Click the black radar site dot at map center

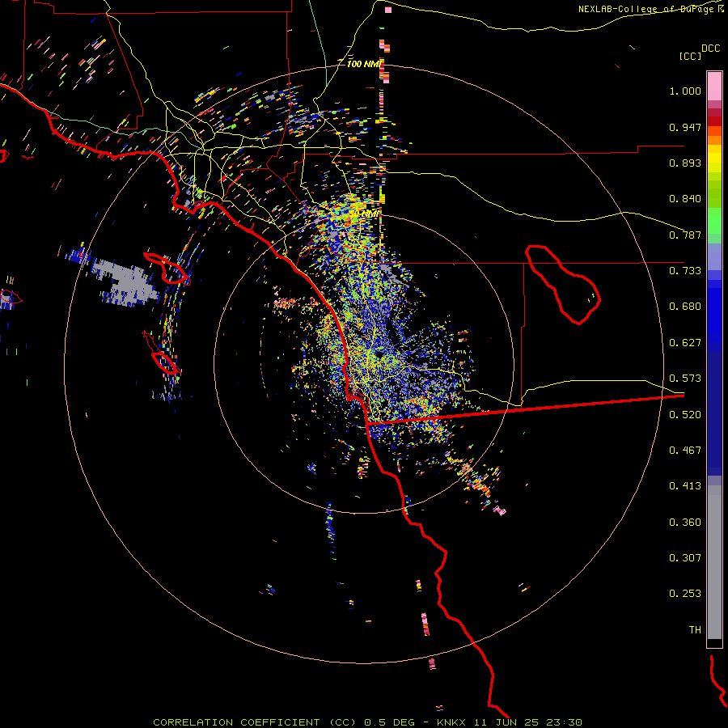(x=379, y=355)
